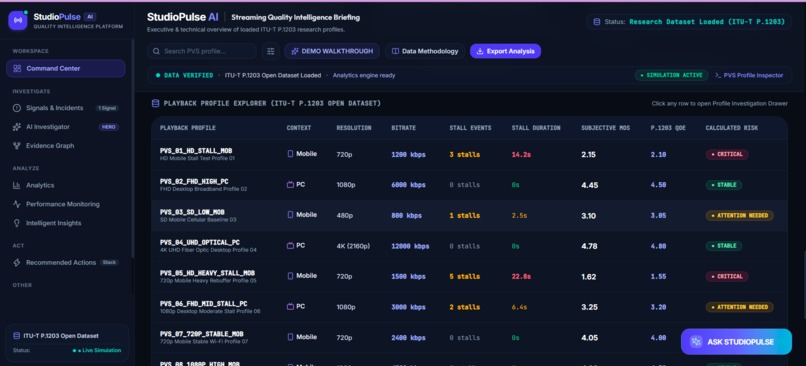Viewport: 806px width, 366px height.
Task: Click the PC icon in PVS_02 row
Action: click(x=290, y=185)
